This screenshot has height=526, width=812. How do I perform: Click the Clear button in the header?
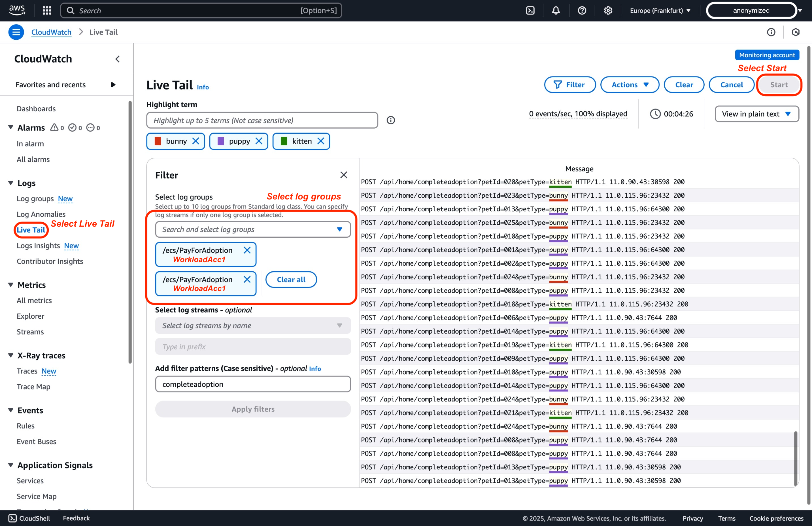pyautogui.click(x=684, y=85)
